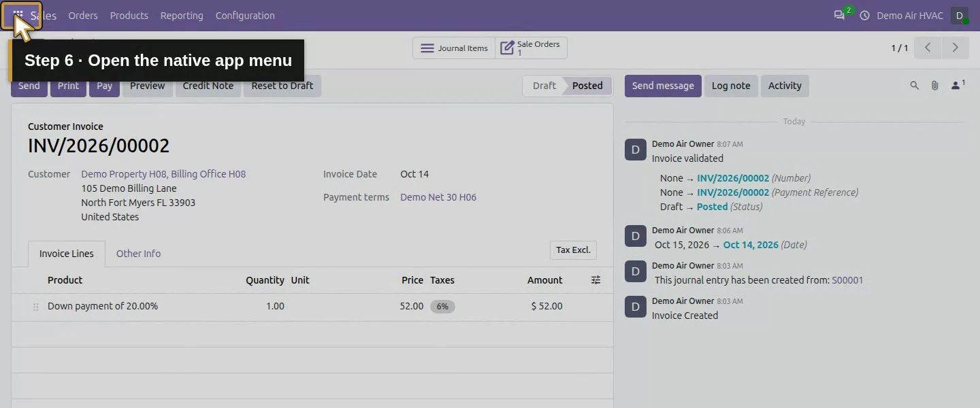980x408 pixels.
Task: Click Demo Air HVAC company name
Action: point(910,16)
